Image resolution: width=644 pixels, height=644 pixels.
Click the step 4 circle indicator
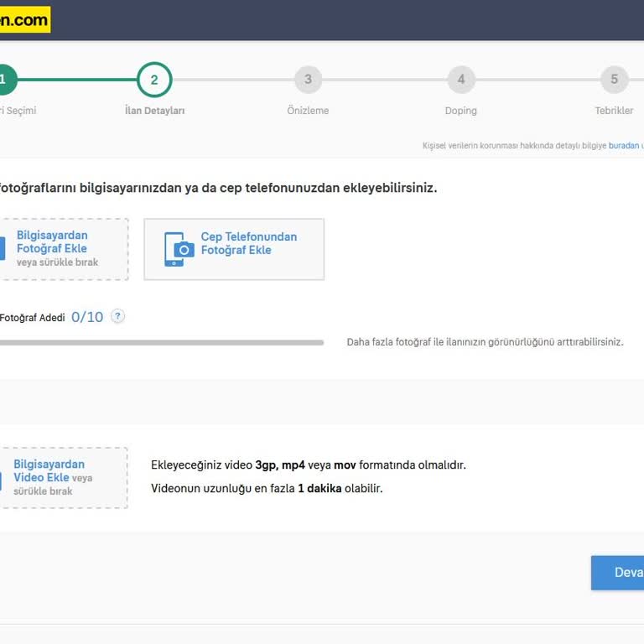click(460, 80)
